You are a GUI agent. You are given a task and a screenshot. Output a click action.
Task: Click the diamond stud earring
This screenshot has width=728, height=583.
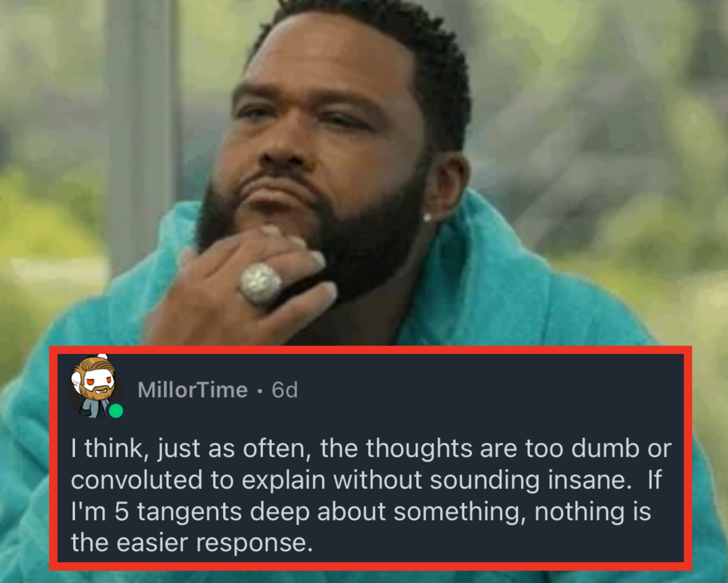tap(428, 217)
